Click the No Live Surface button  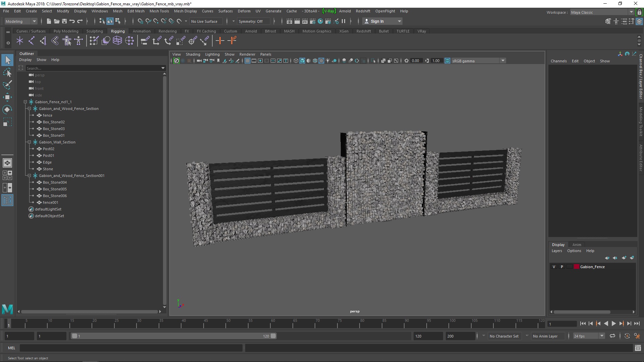tap(204, 21)
